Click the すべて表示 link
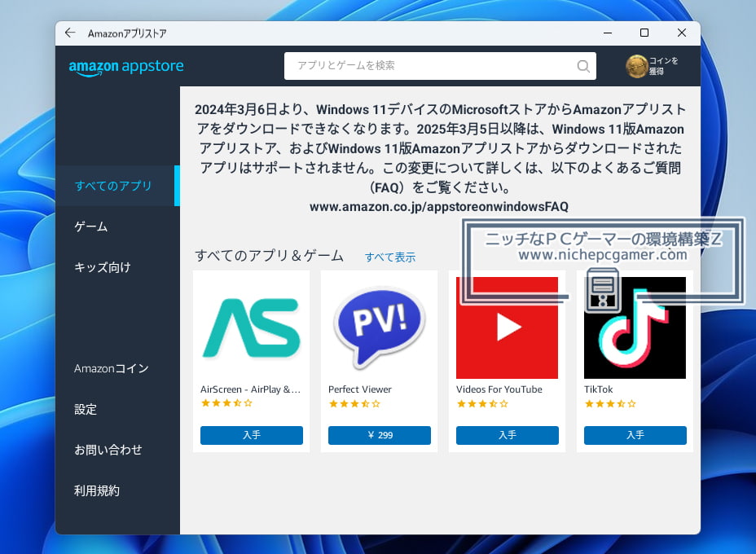Viewport: 756px width, 554px height. pyautogui.click(x=390, y=257)
